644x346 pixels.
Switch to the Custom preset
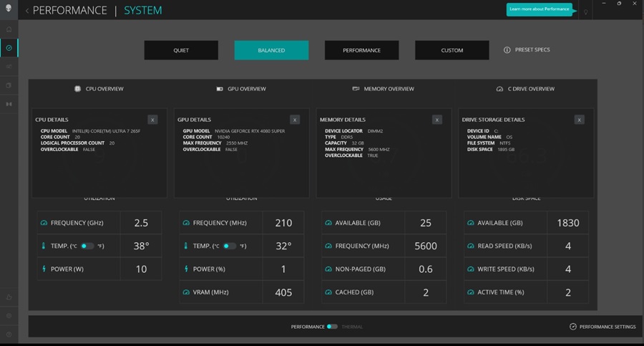452,50
